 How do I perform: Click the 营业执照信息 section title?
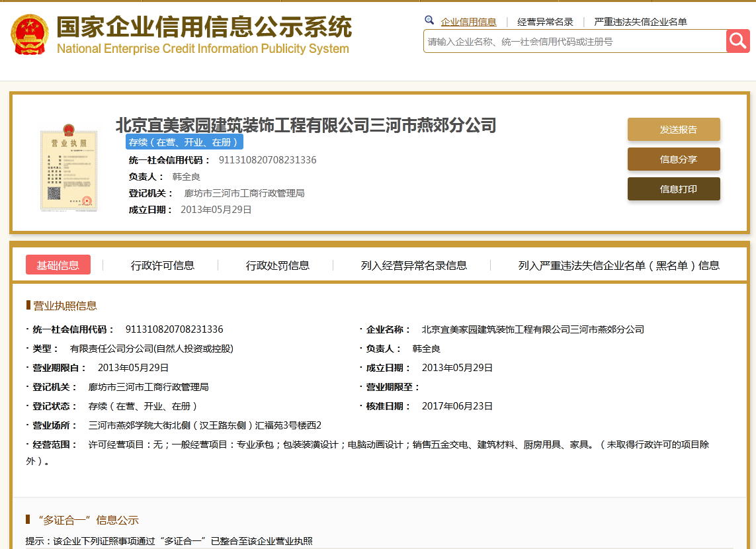65,306
